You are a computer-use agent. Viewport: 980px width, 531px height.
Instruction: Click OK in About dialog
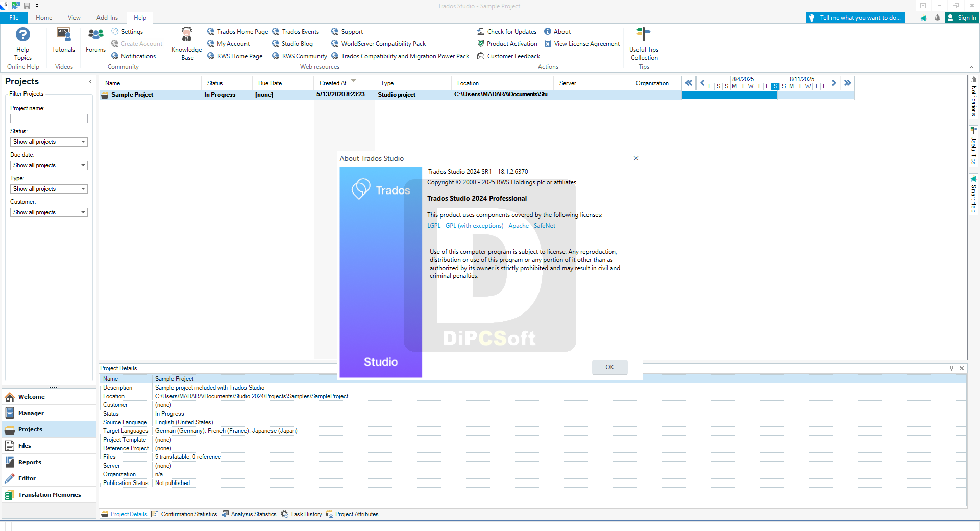click(x=609, y=367)
